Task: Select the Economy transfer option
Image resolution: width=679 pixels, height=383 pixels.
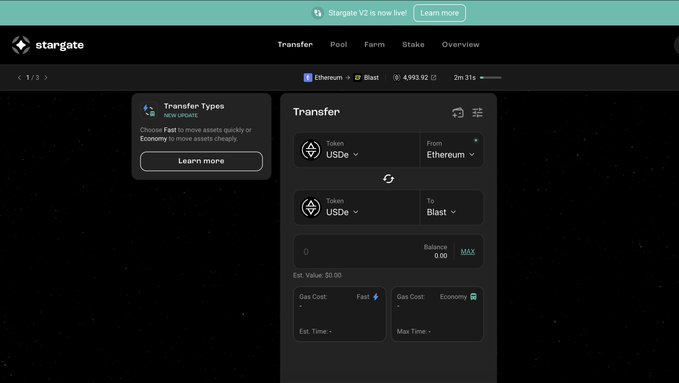Action: (437, 314)
